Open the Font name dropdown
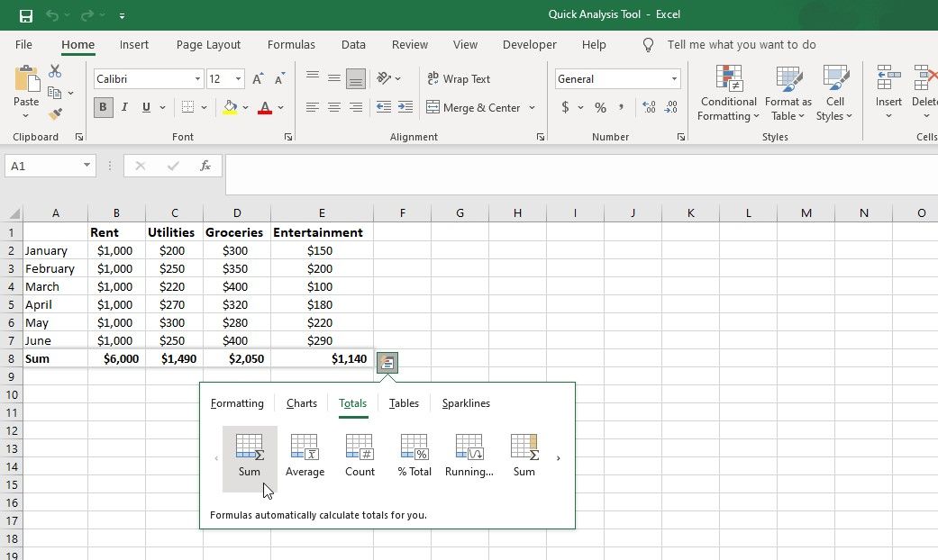Screen dimensions: 938x560 pyautogui.click(x=197, y=78)
